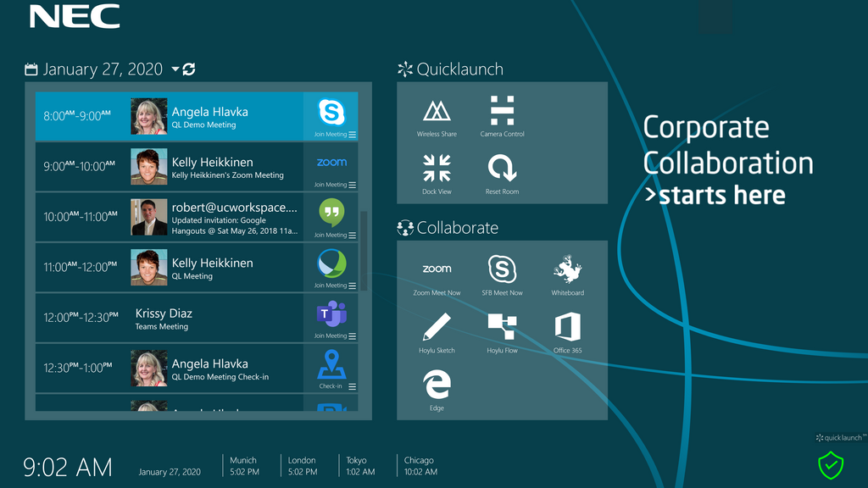Select the 12:00PM-12:30PM time slot text

coord(81,317)
